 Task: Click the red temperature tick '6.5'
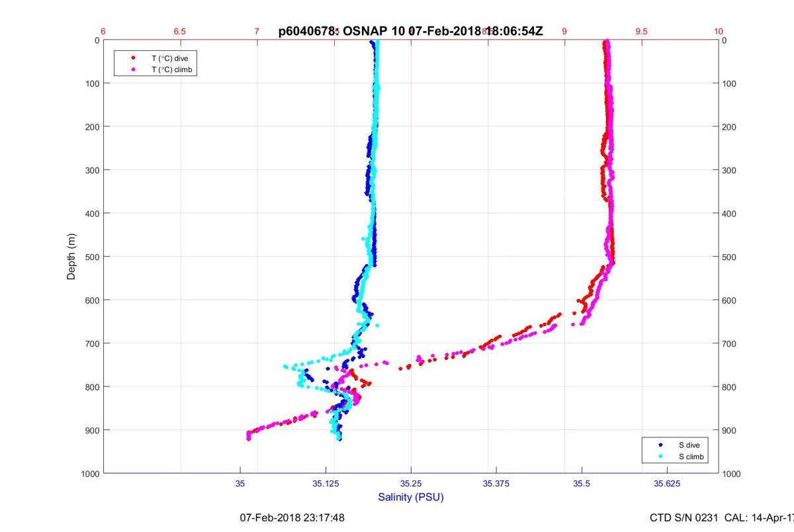click(x=179, y=31)
